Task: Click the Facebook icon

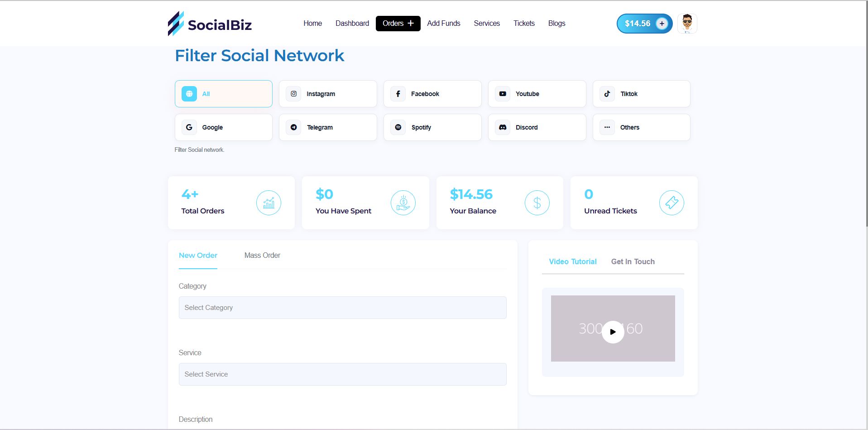Action: pyautogui.click(x=398, y=94)
